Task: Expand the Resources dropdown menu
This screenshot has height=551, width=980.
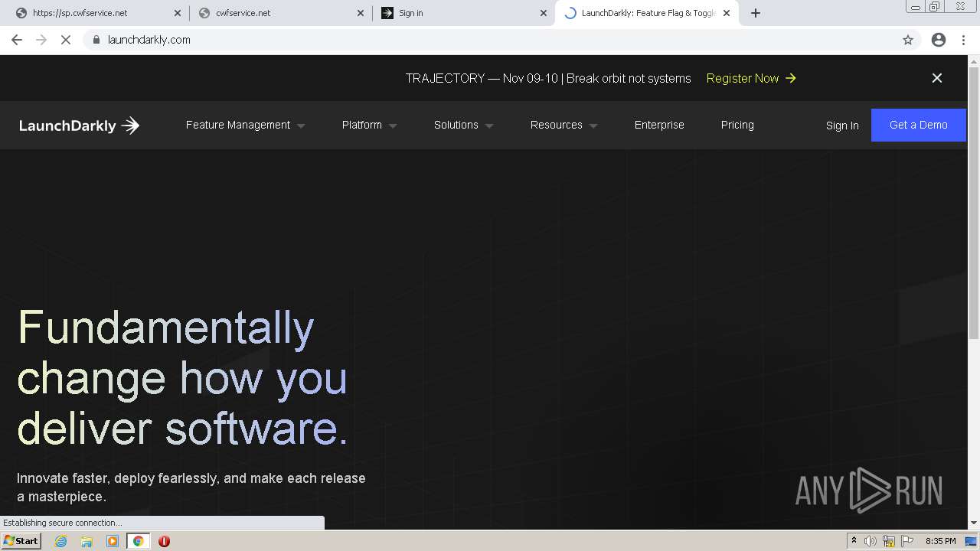Action: click(564, 125)
